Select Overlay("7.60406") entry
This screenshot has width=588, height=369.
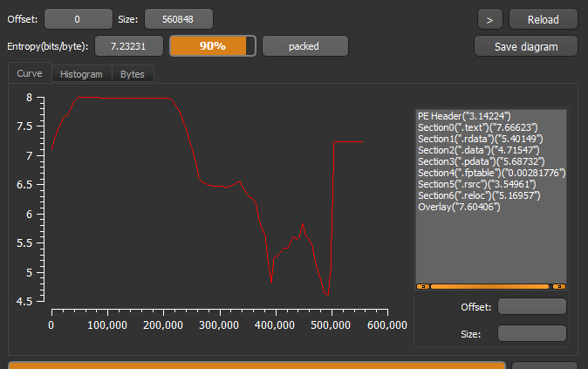tap(491, 207)
